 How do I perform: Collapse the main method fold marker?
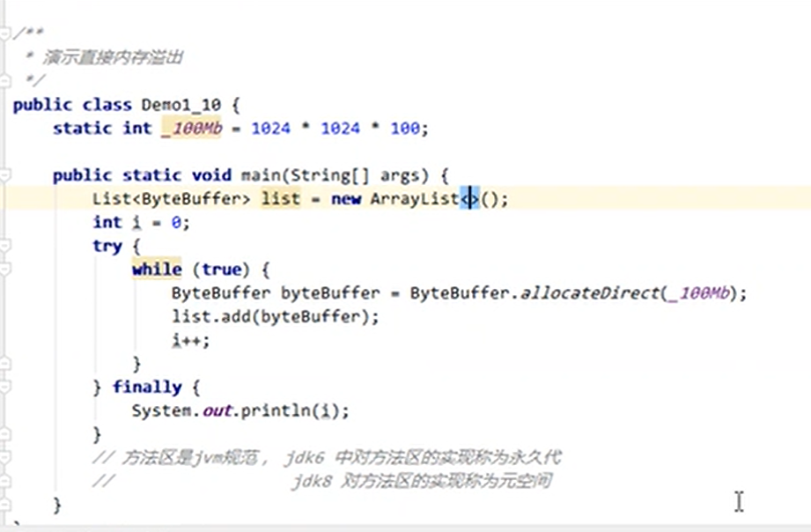coord(4,175)
